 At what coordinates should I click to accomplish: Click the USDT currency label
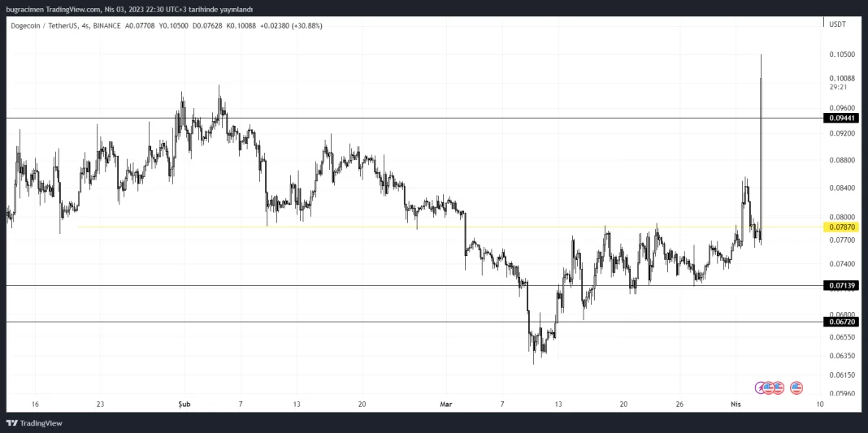click(837, 24)
